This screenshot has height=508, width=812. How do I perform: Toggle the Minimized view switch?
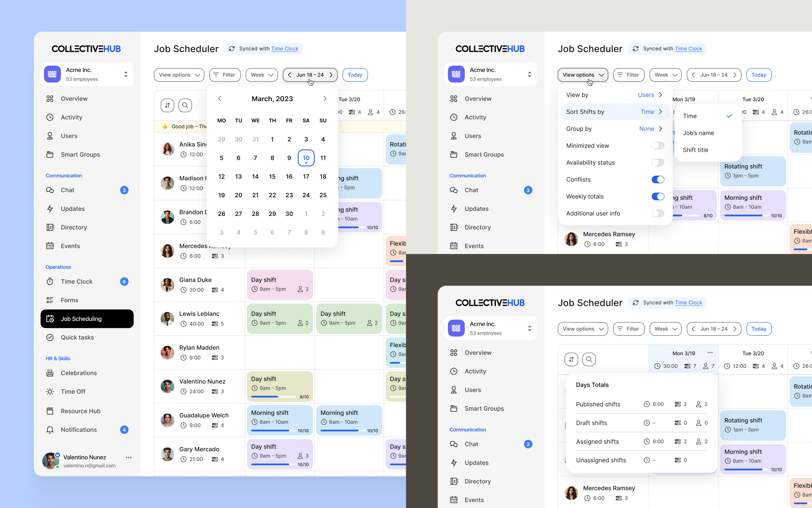point(658,145)
